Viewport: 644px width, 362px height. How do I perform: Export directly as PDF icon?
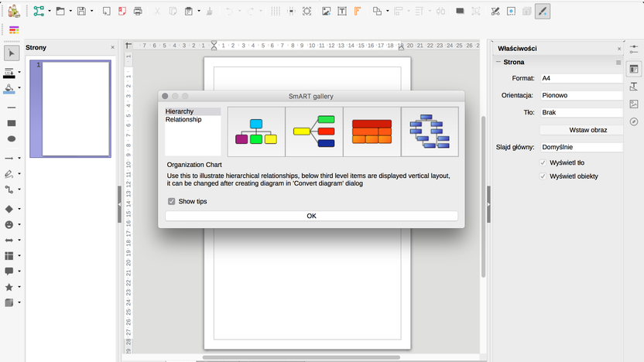pos(122,11)
